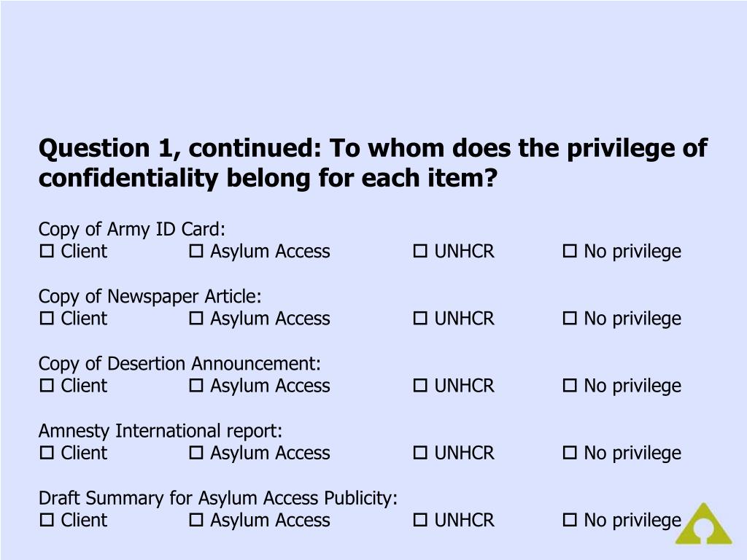Check Asylum Access for Newspaper Article

tap(196, 318)
